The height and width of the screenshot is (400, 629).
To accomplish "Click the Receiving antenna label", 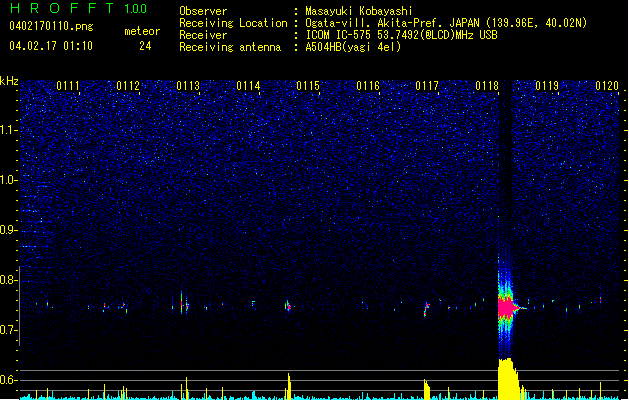I will pyautogui.click(x=230, y=47).
